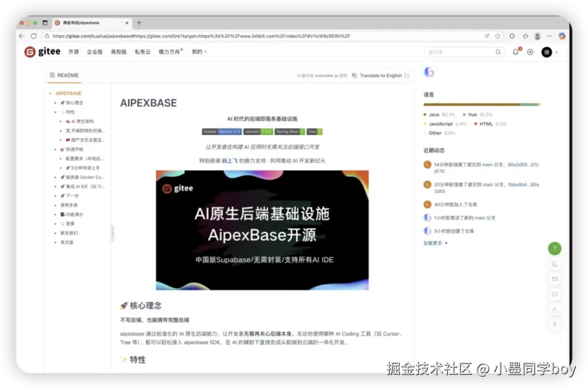Click the Gitee logo
This screenshot has width=588, height=389.
tap(42, 52)
